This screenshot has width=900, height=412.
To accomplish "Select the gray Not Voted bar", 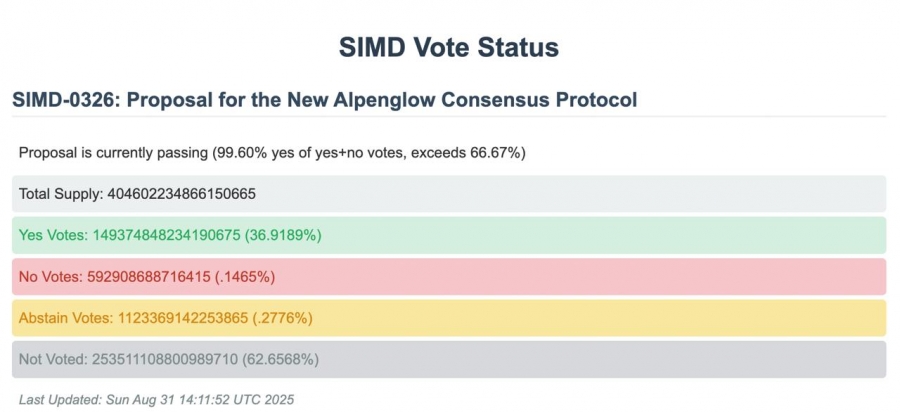I will (x=449, y=359).
